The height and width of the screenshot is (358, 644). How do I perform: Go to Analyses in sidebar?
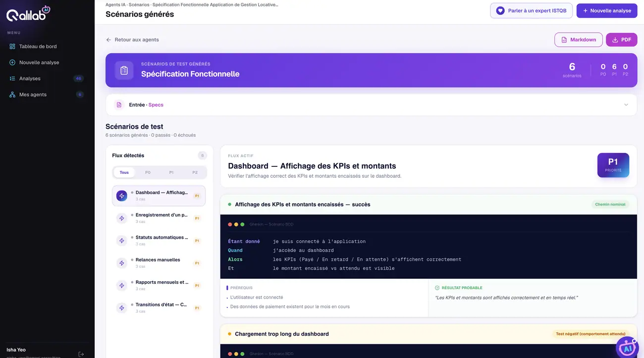coord(47,78)
